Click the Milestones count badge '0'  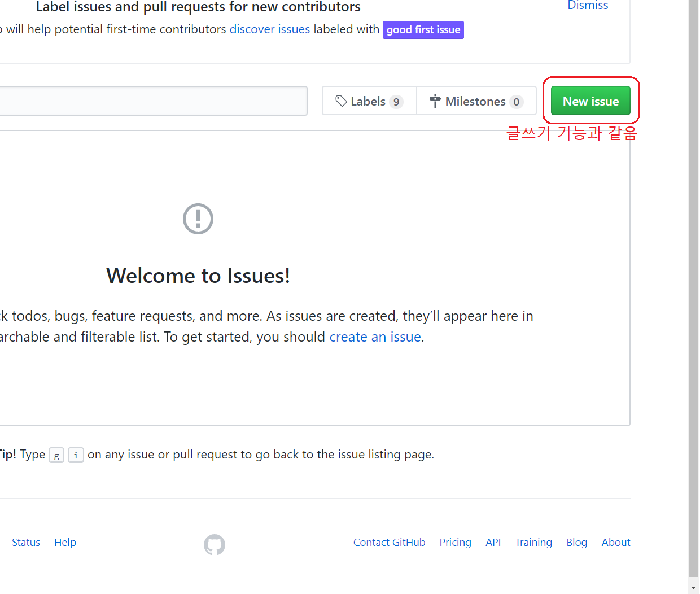coord(516,102)
